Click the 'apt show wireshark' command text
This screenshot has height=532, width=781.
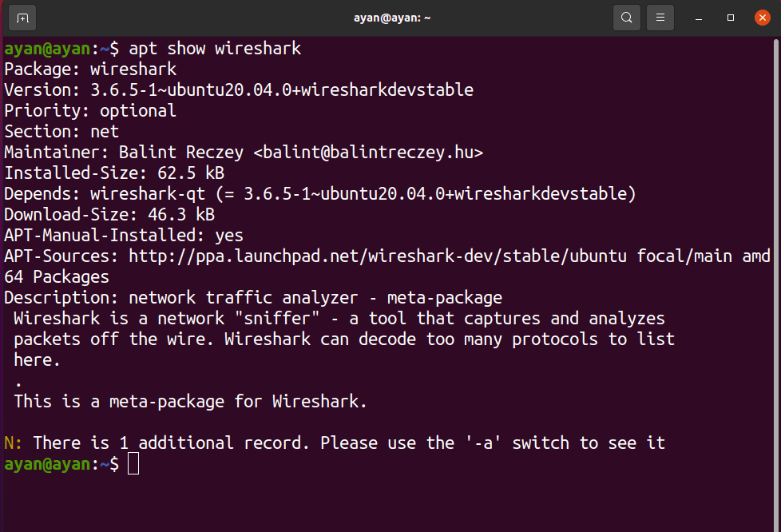pos(215,49)
